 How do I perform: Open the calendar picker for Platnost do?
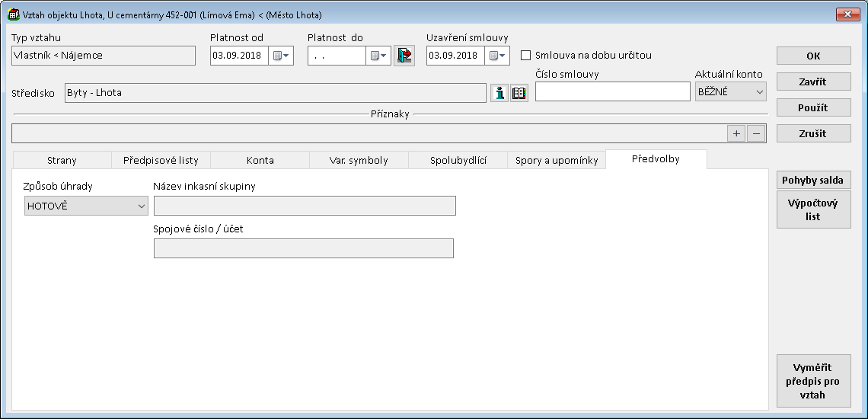[x=378, y=56]
